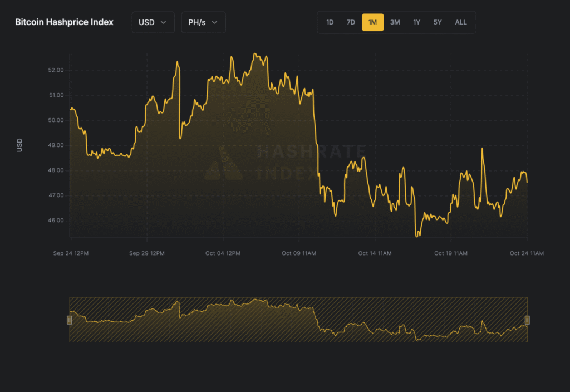Switch chart to 1Y view
570x392 pixels.
point(416,22)
